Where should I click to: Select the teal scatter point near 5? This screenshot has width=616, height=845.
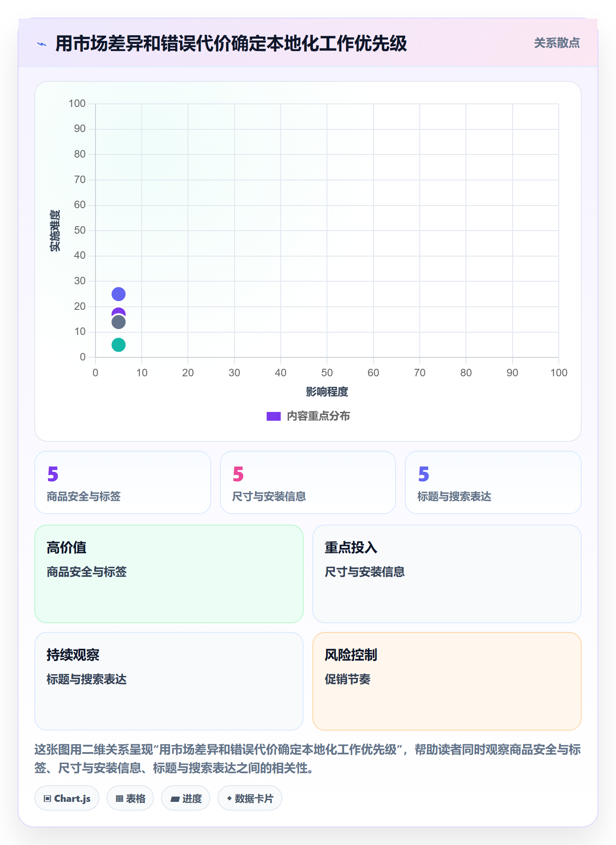pos(118,345)
